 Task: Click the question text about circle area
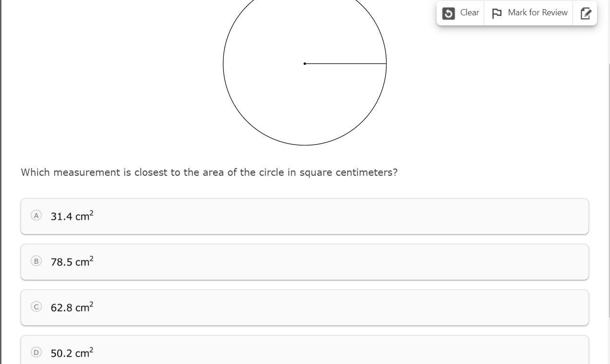tap(209, 172)
